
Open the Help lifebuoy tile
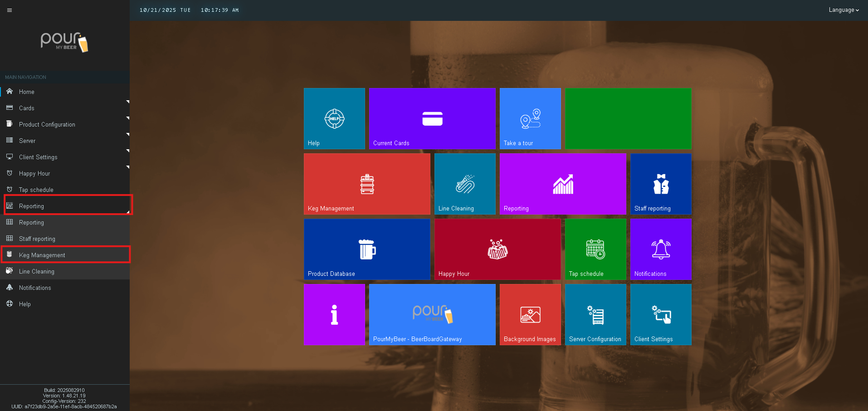point(334,118)
